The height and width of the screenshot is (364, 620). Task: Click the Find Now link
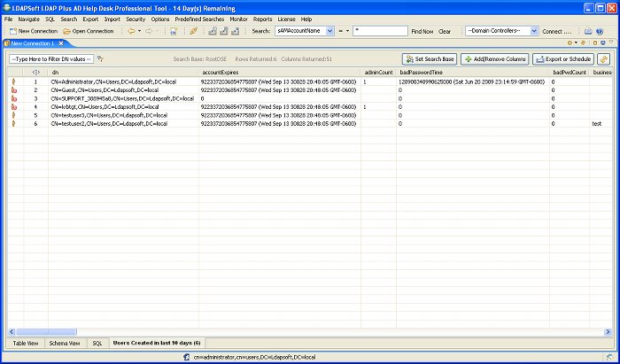tap(422, 31)
